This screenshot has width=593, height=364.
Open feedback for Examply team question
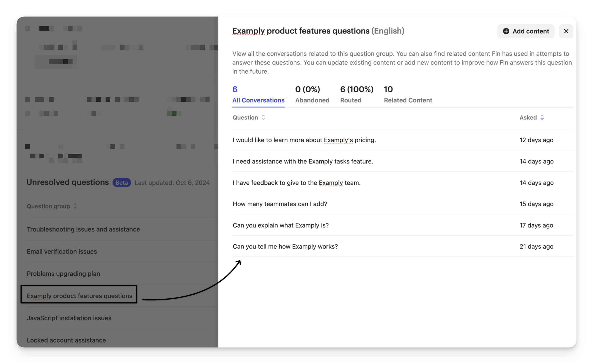click(296, 183)
